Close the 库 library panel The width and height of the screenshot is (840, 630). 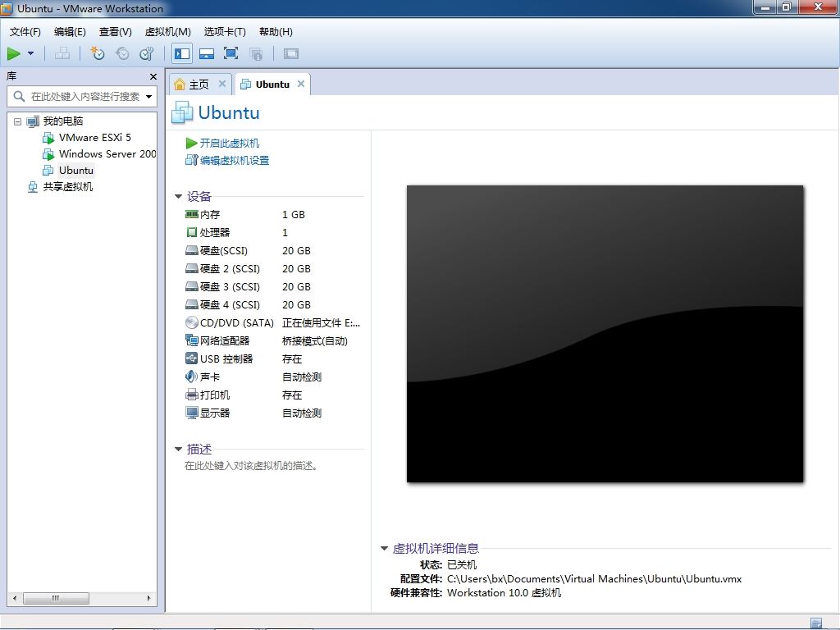(153, 76)
